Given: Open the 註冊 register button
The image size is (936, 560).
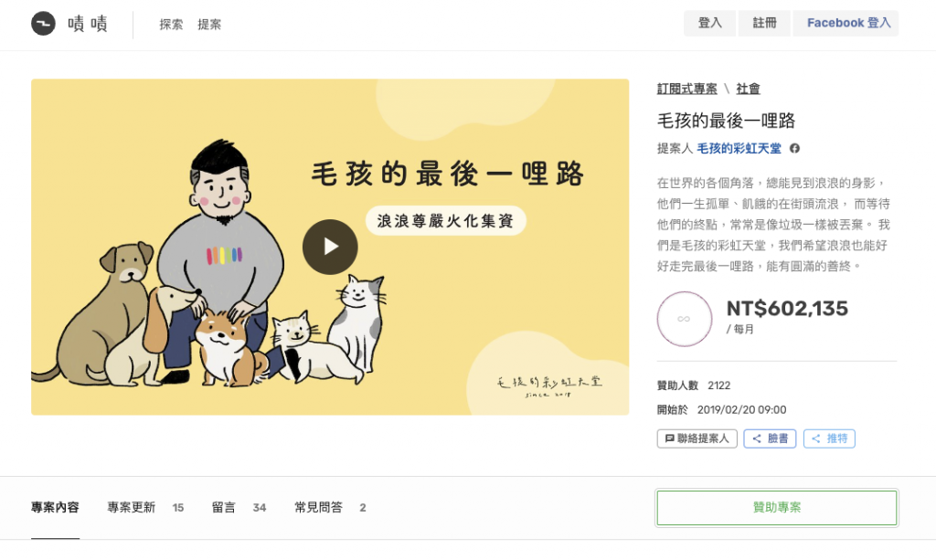Looking at the screenshot, I should click(x=764, y=23).
